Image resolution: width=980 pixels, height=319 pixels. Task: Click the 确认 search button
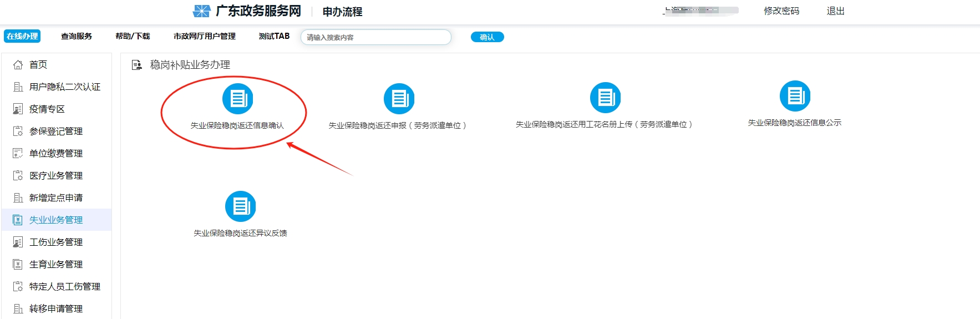coord(487,37)
